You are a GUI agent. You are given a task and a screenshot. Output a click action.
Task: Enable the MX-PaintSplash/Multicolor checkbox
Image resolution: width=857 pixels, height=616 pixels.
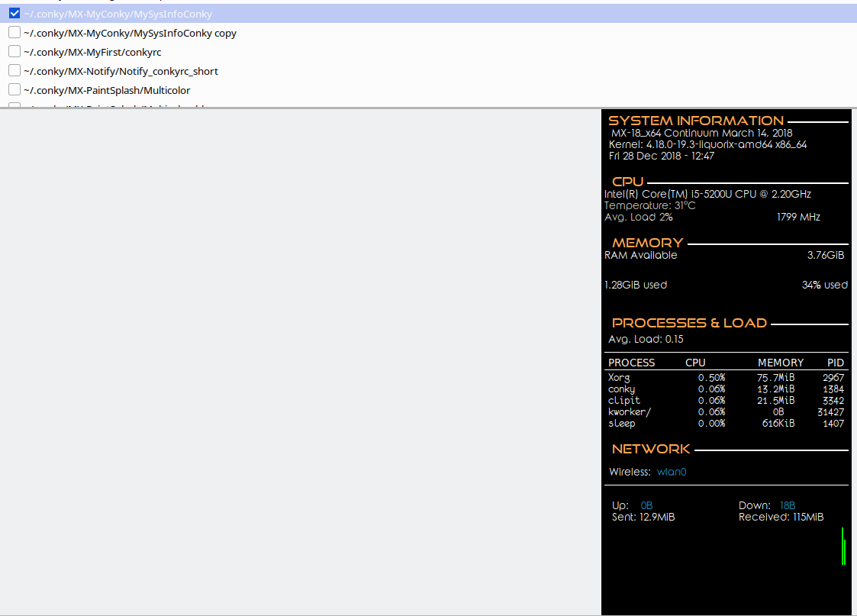coord(14,89)
